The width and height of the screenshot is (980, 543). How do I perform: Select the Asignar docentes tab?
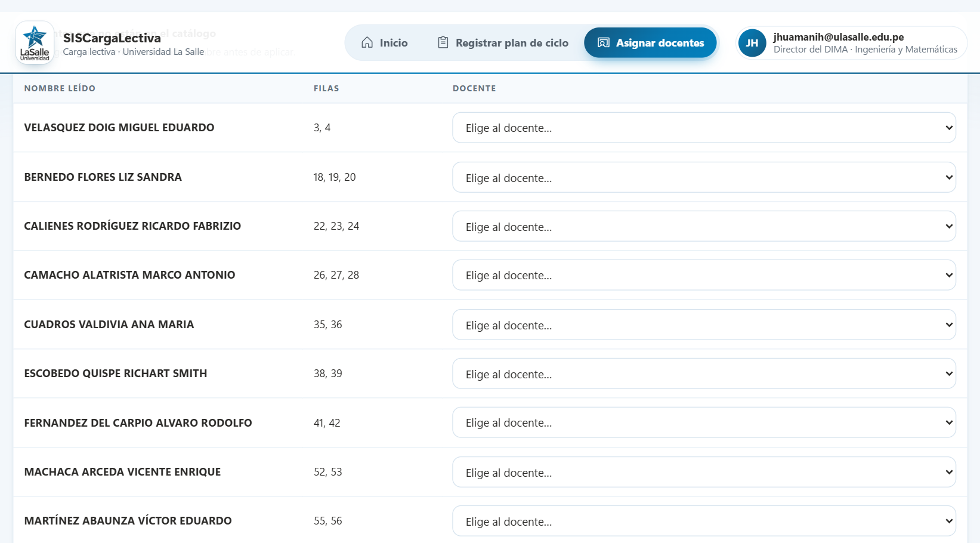pyautogui.click(x=650, y=43)
